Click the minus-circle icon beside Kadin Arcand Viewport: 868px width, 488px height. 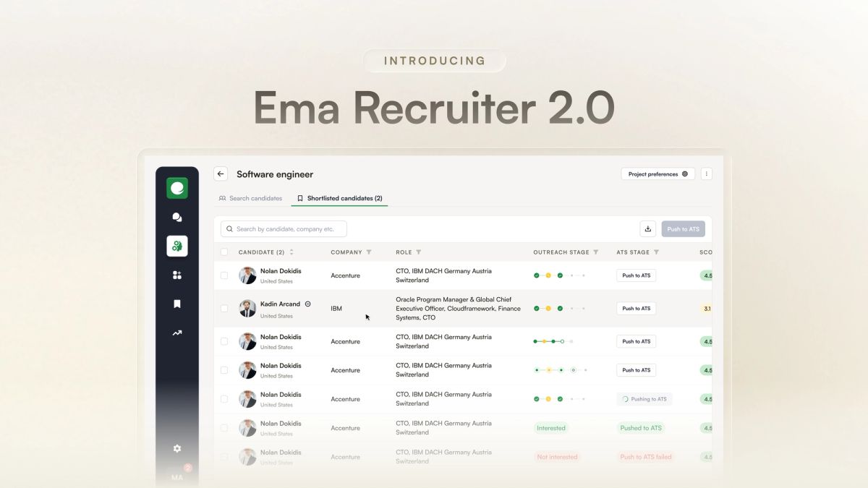click(307, 304)
